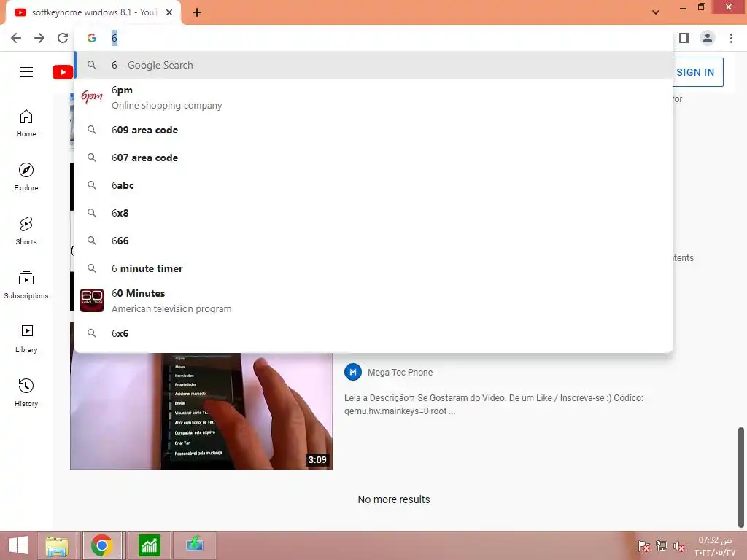Open Explore in the YouTube sidebar
747x560 pixels.
pyautogui.click(x=26, y=177)
